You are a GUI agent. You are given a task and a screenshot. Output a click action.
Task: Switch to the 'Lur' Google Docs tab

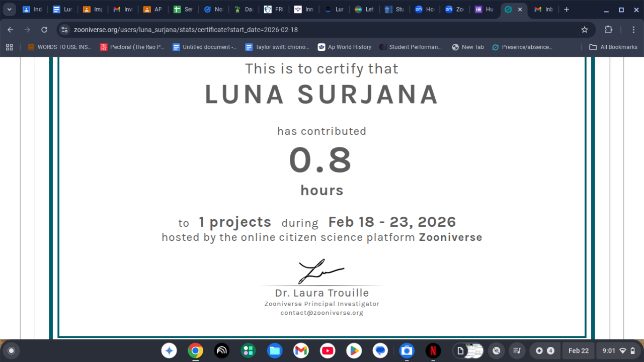[62, 10]
